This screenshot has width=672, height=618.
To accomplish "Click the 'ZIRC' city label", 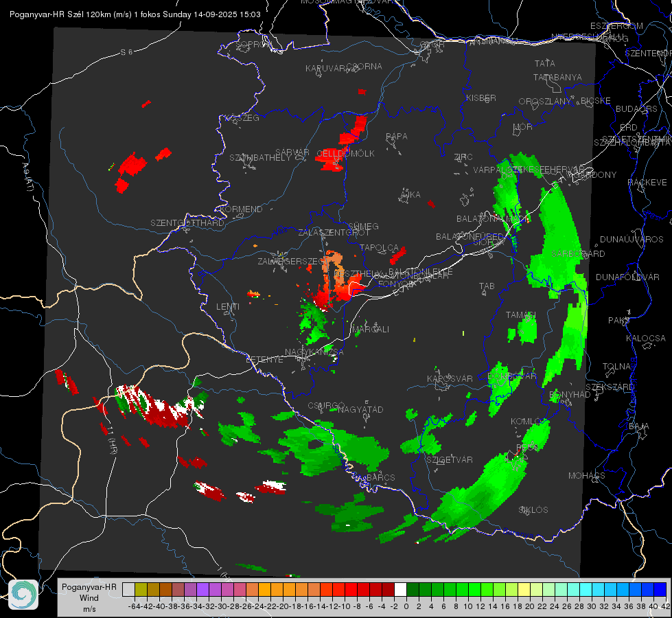I will [463, 157].
